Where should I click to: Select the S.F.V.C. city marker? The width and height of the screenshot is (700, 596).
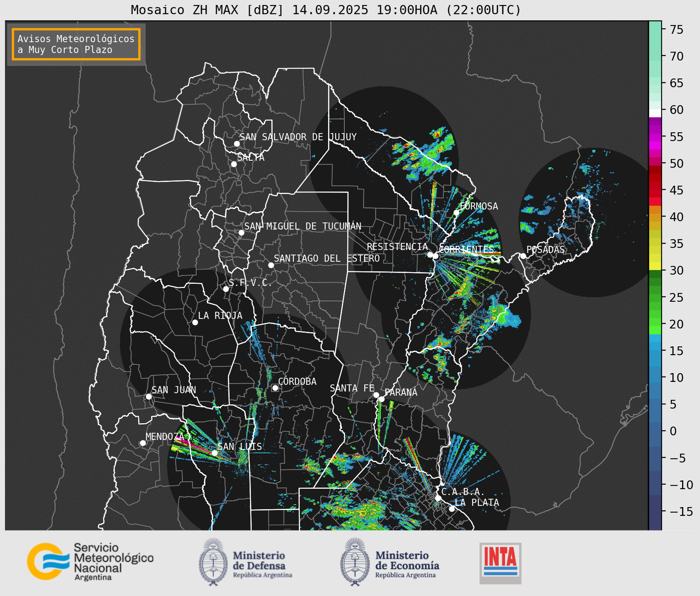click(226, 289)
